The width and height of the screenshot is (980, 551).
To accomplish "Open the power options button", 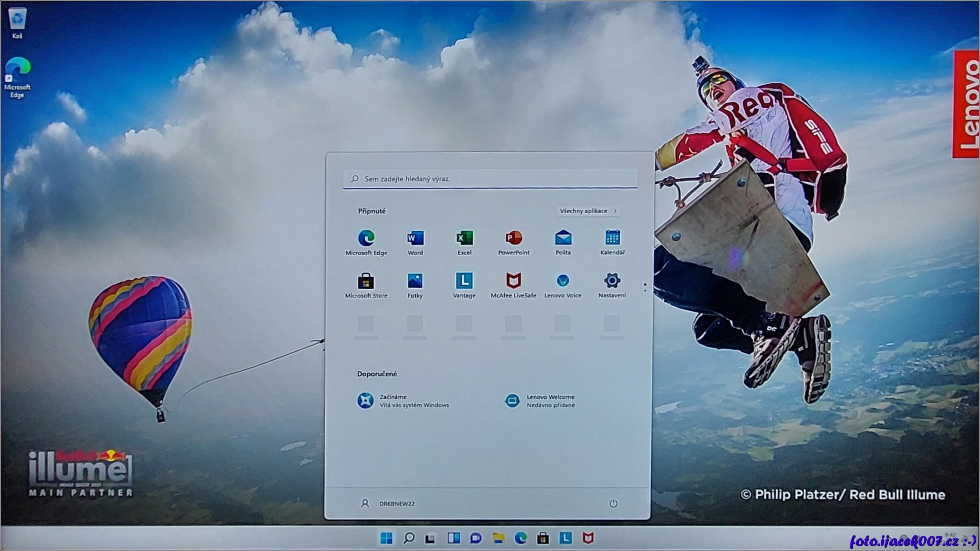I will [x=613, y=504].
